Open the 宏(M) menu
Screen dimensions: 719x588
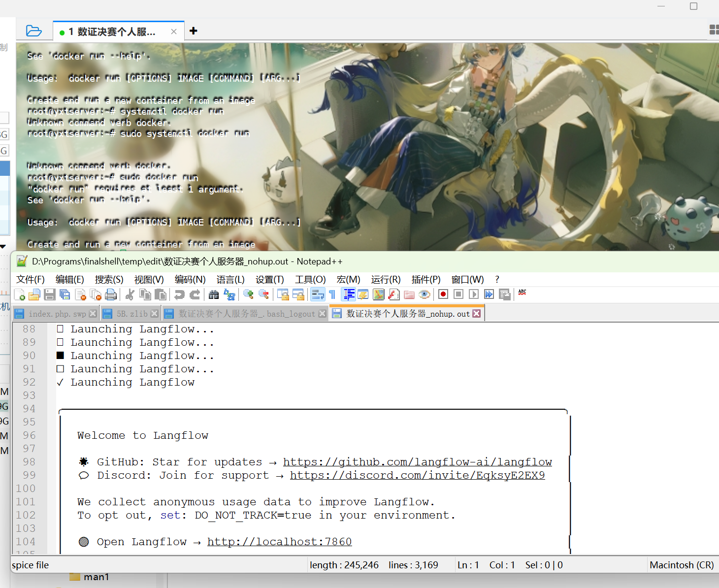(x=349, y=280)
